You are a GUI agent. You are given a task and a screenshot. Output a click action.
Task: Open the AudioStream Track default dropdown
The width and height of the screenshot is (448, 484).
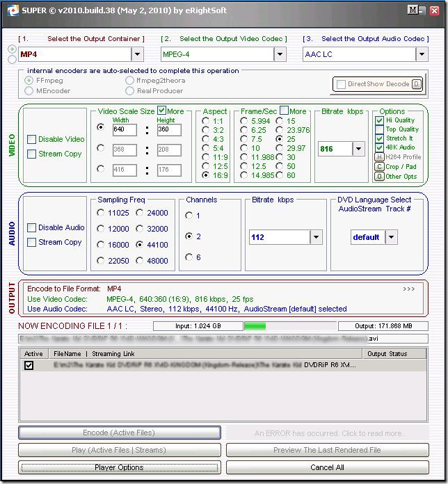[391, 237]
